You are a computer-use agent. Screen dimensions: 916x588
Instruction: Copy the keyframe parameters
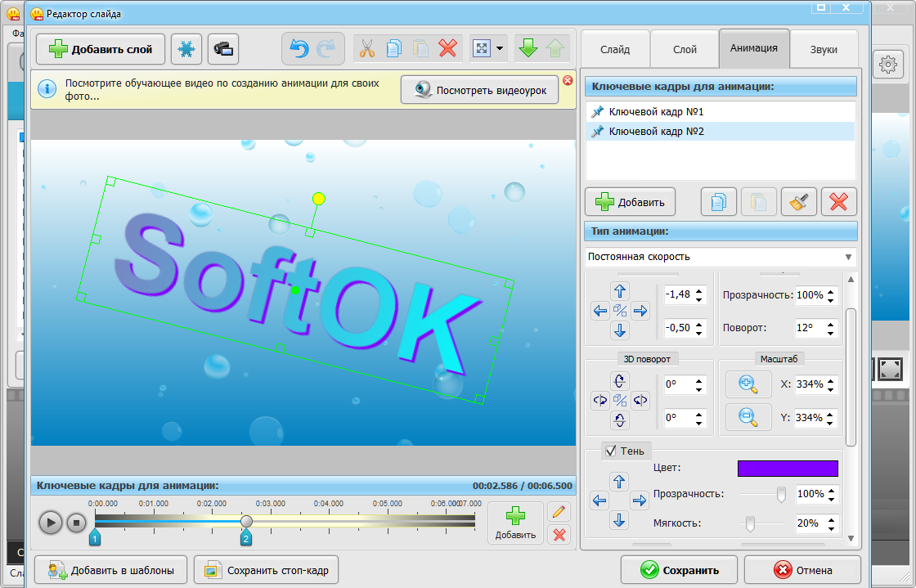[x=719, y=202]
